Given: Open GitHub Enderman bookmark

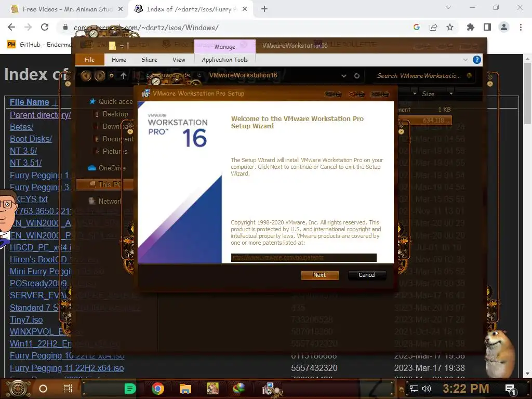Looking at the screenshot, I should pyautogui.click(x=39, y=45).
